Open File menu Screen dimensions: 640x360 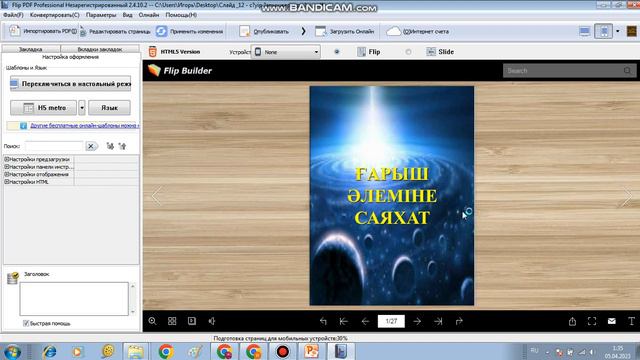tap(13, 15)
